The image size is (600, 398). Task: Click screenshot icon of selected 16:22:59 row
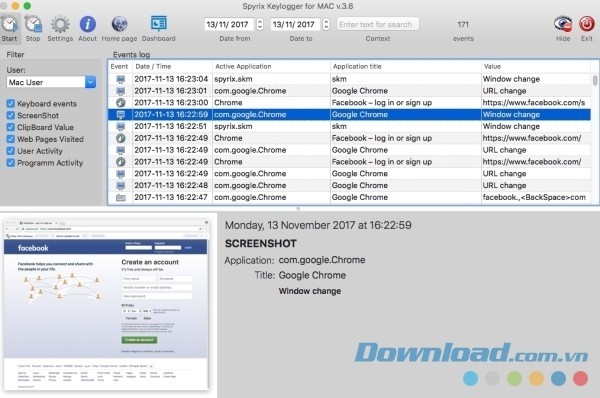(121, 114)
